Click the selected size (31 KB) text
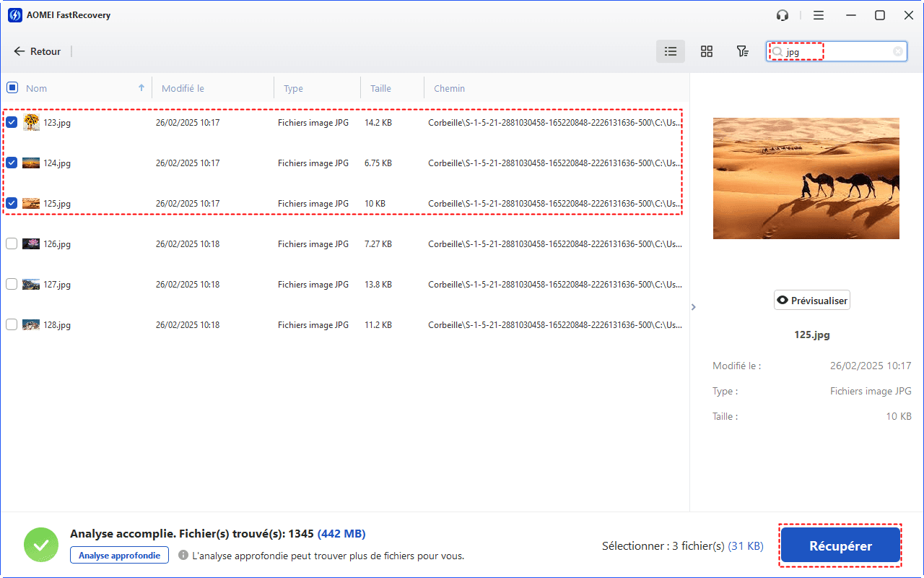Screen dimensions: 924x578 point(746,547)
